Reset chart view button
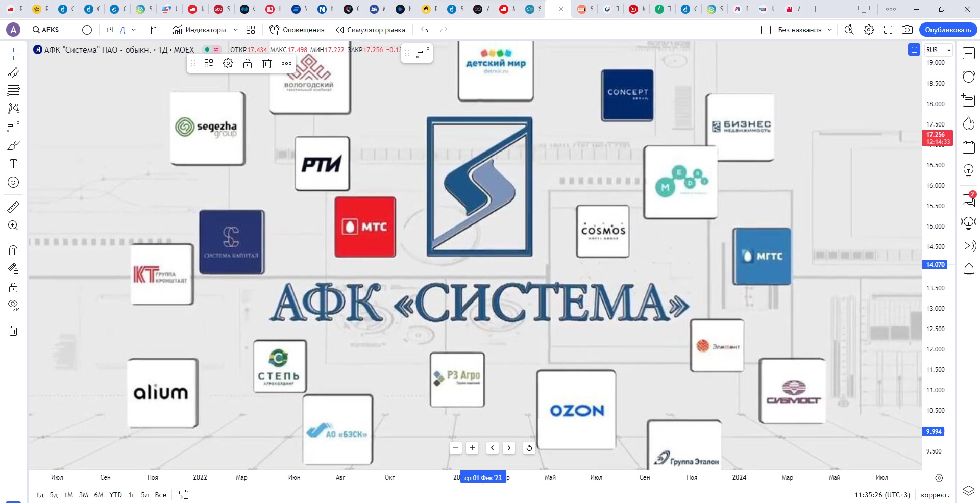 tap(529, 448)
